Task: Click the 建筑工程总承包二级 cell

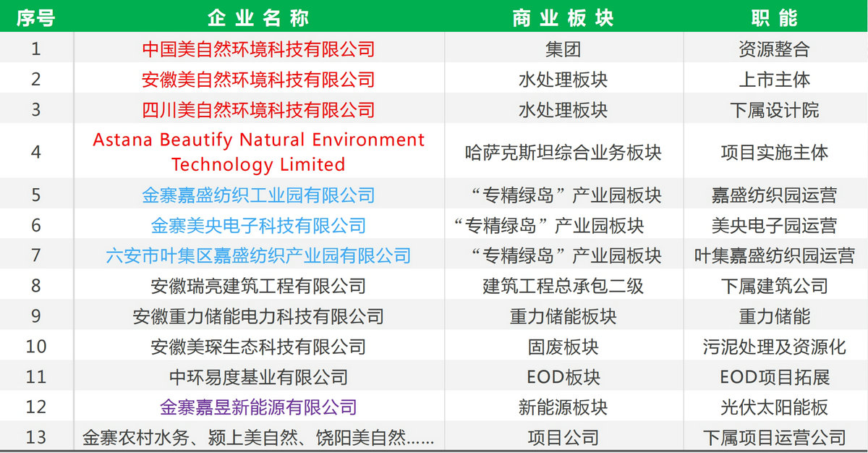Action: [x=563, y=286]
